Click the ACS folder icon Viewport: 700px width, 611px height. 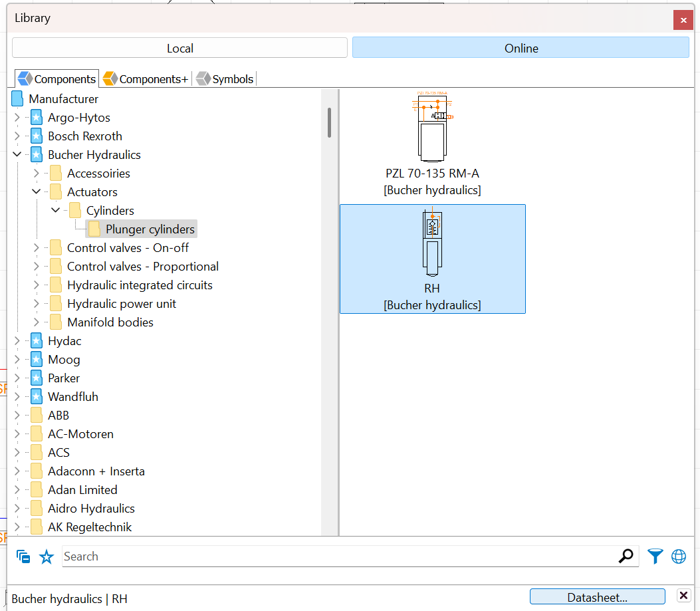coord(37,453)
